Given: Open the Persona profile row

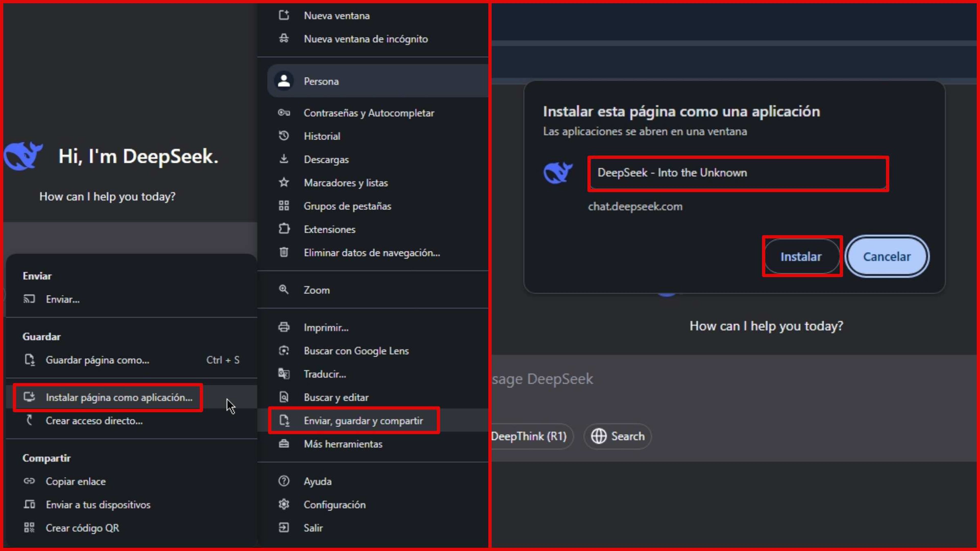Looking at the screenshot, I should pyautogui.click(x=377, y=81).
